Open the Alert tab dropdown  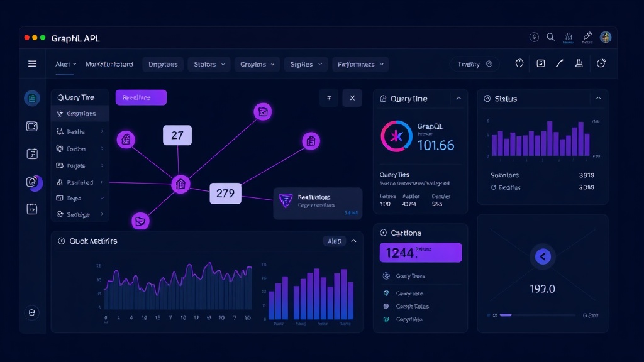click(x=65, y=64)
